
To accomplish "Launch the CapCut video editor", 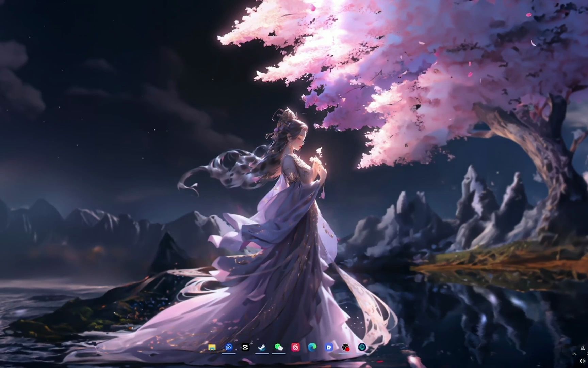I will coord(245,348).
